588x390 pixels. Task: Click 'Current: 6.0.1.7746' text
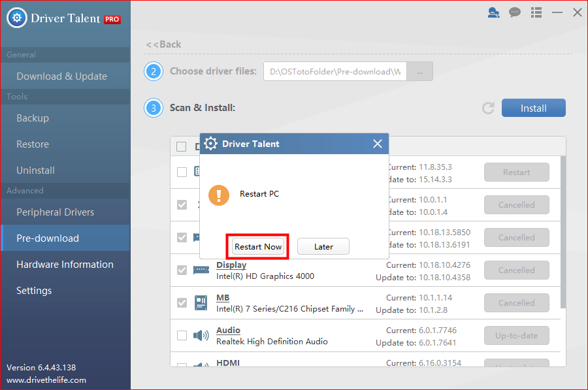(x=421, y=331)
